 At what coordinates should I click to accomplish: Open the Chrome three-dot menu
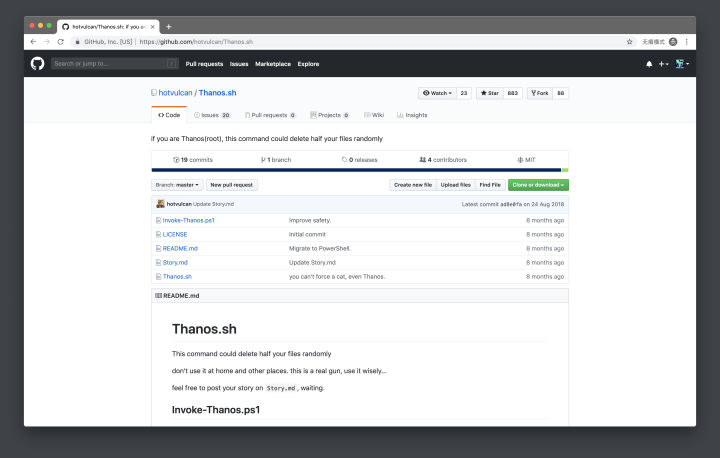click(x=686, y=41)
